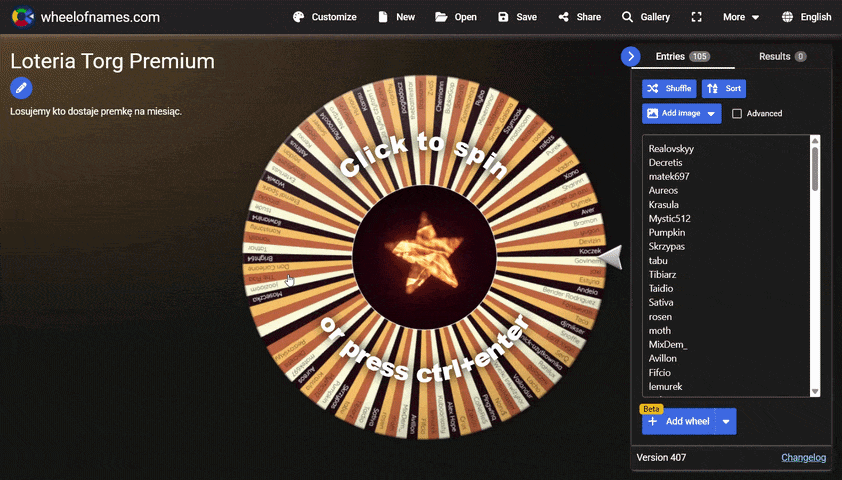The height and width of the screenshot is (480, 842).
Task: Switch to the Entries tab
Action: [x=683, y=56]
